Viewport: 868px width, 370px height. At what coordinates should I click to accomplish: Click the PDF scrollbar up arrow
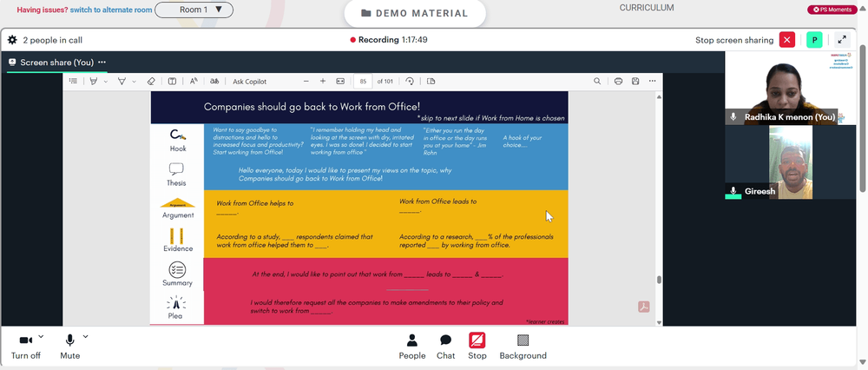[x=659, y=97]
